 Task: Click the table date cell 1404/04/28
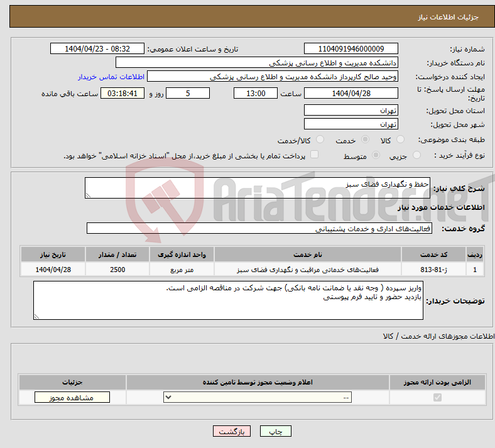tap(53, 270)
